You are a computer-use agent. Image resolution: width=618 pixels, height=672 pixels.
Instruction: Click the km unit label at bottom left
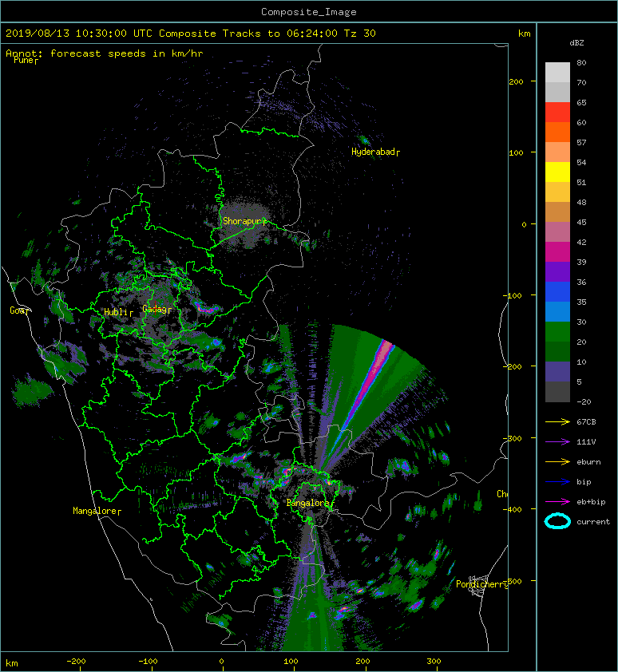coord(12,663)
